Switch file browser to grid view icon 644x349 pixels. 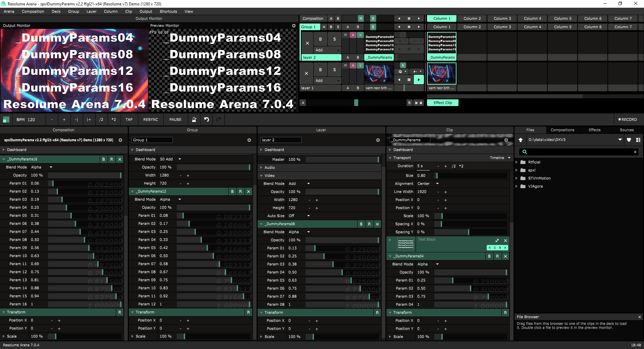pos(638,140)
